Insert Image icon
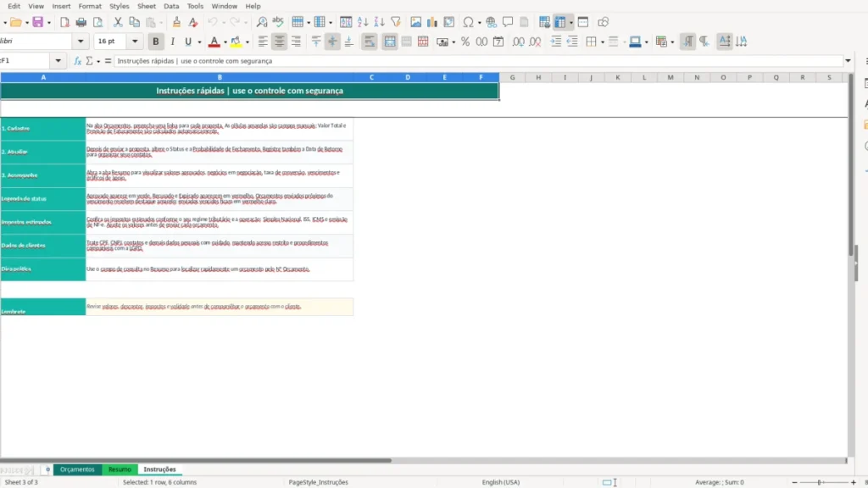This screenshot has height=488, width=868. click(x=415, y=22)
